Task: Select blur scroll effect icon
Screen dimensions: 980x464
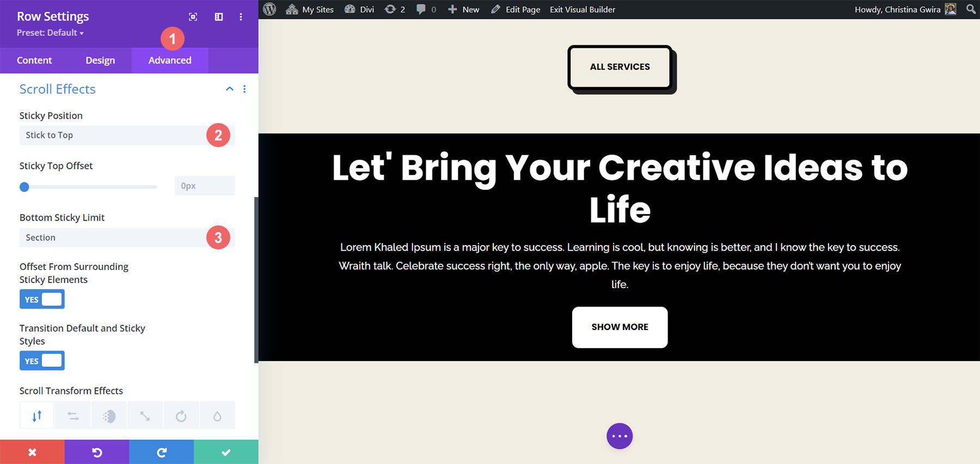Action: (217, 416)
